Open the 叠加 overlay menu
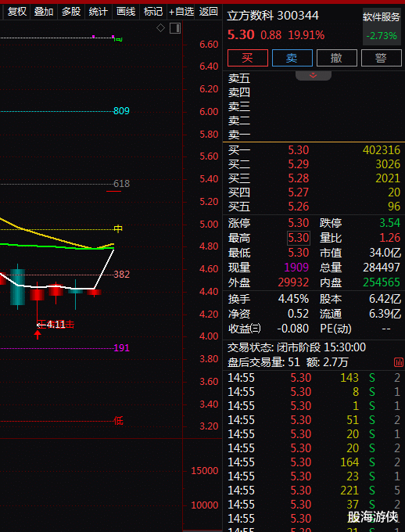The height and width of the screenshot is (532, 405). 44,12
